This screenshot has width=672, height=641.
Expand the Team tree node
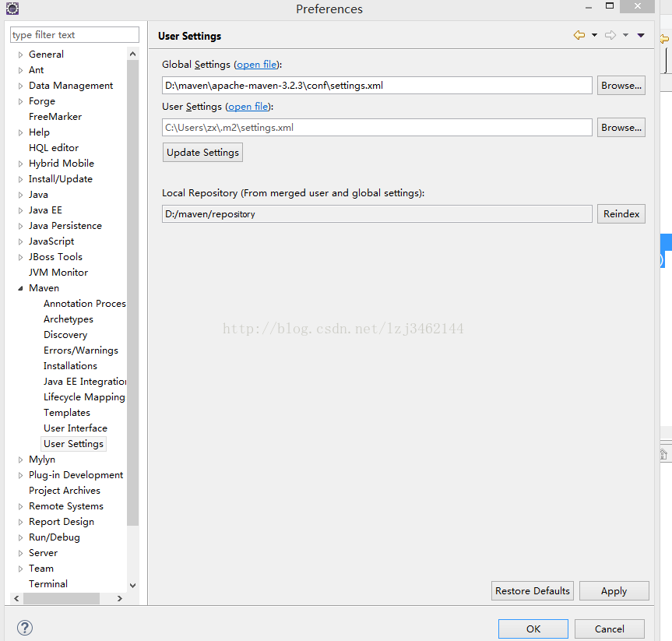tap(20, 569)
